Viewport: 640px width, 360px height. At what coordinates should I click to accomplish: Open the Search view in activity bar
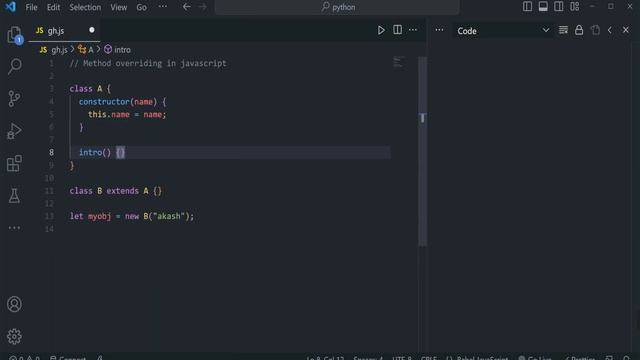tap(14, 66)
